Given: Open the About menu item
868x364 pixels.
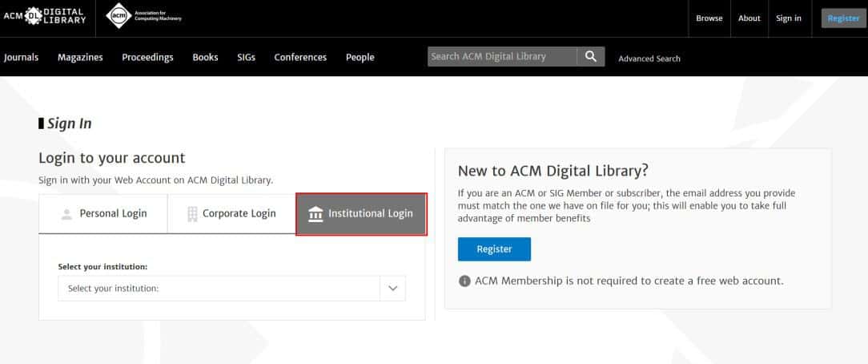Looking at the screenshot, I should pos(749,18).
